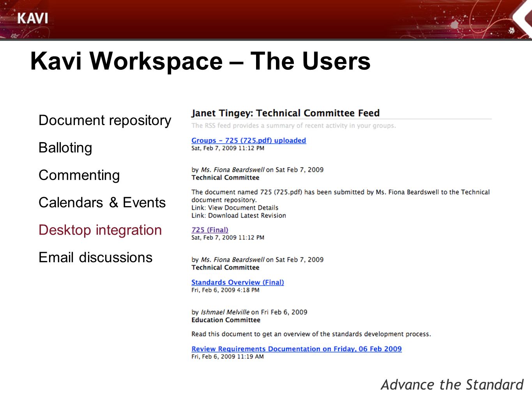Click the KAVI logo in header
Image resolution: width=532 pixels, height=399 pixels.
coord(33,18)
